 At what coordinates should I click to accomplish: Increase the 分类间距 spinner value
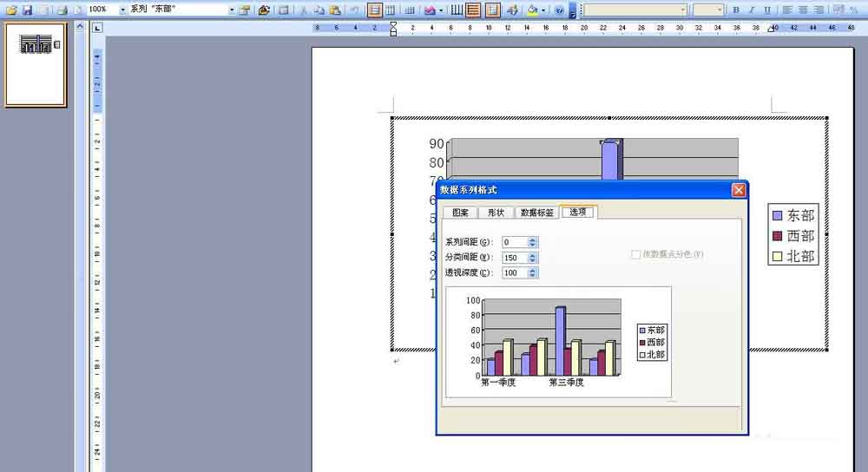tap(532, 255)
